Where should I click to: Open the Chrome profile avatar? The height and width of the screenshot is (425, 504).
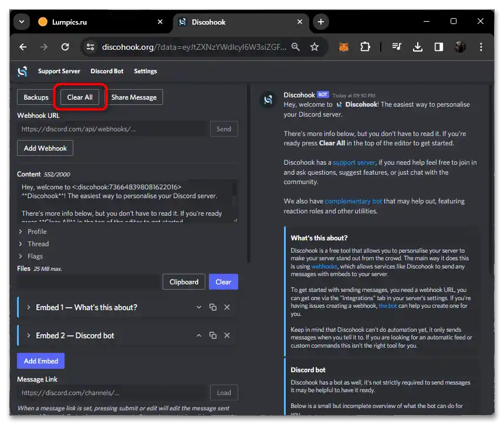(460, 47)
